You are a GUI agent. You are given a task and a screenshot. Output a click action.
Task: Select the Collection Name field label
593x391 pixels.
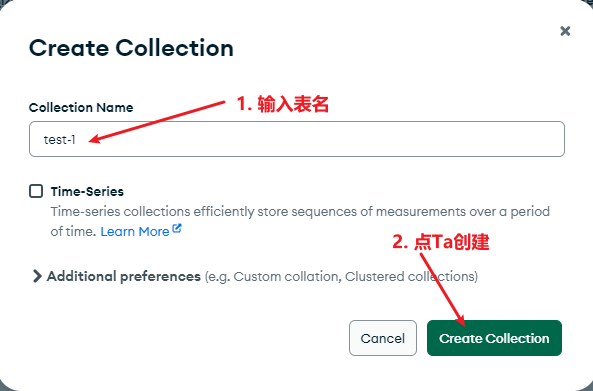81,107
